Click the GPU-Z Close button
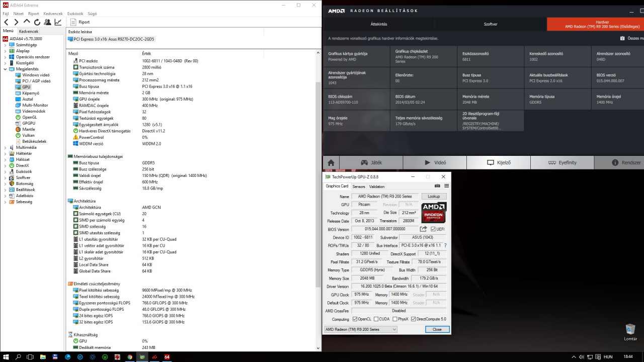This screenshot has height=362, width=644. pos(437,329)
